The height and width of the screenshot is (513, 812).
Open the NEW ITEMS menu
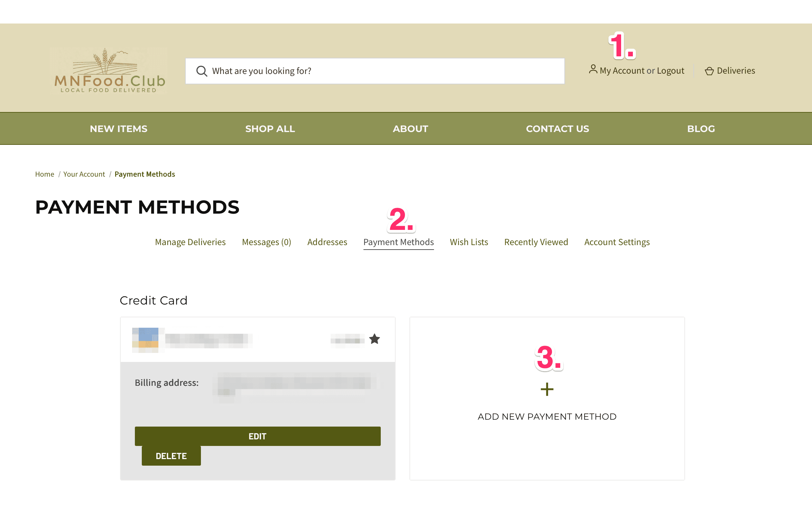tap(119, 129)
